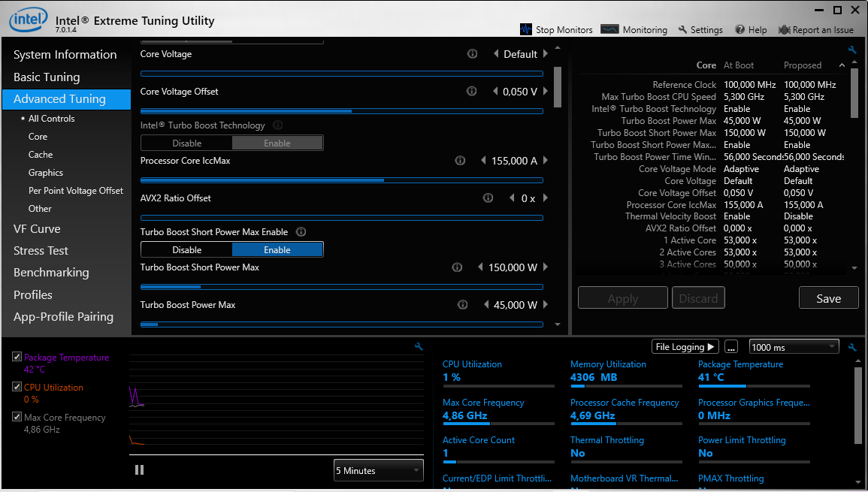This screenshot has height=492, width=868.
Task: Increase AVX2 Ratio Offset value
Action: [x=546, y=198]
